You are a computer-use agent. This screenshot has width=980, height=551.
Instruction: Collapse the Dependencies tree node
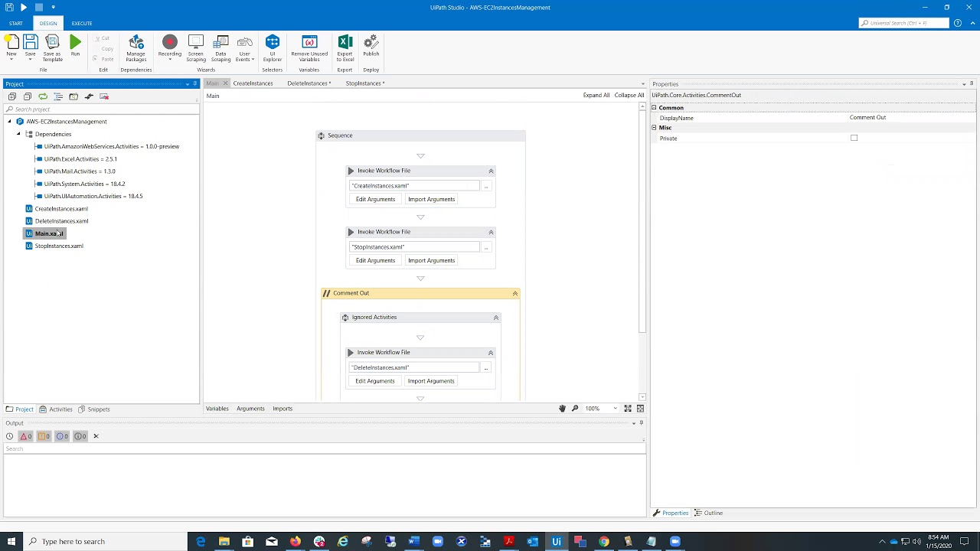coord(18,134)
